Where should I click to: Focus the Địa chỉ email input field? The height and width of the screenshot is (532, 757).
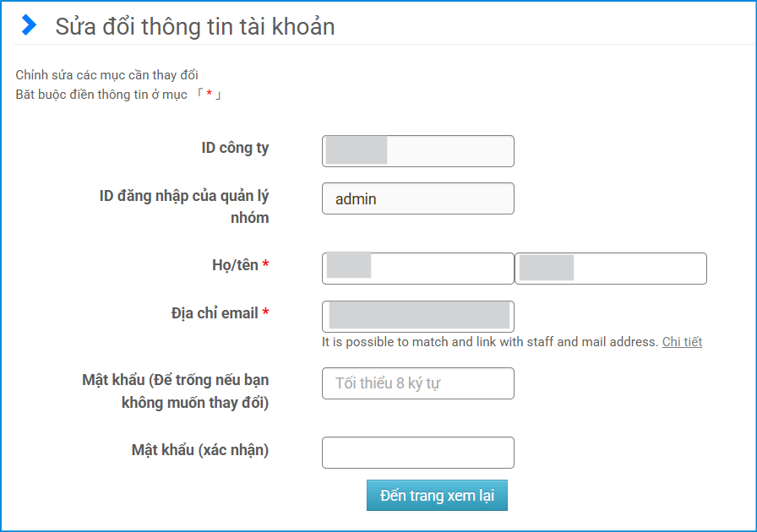pos(417,316)
